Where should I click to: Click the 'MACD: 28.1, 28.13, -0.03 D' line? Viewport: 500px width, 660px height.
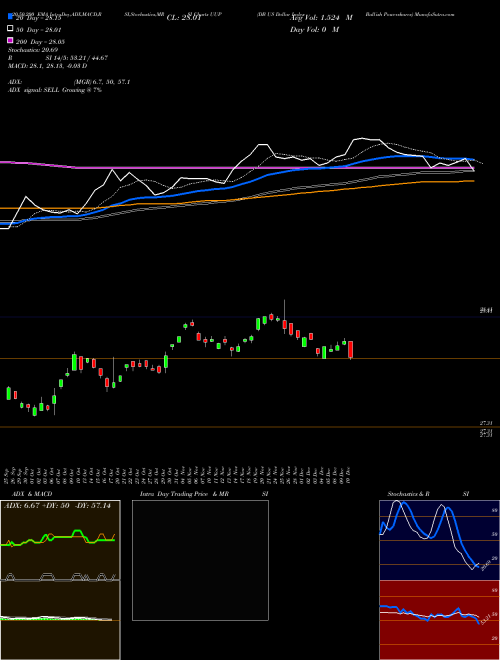point(48,66)
